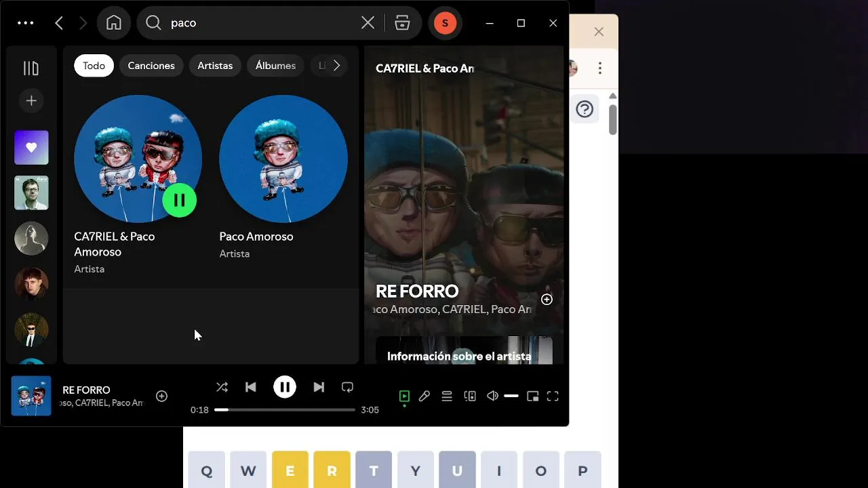Open the play queue
868x488 pixels.
(x=447, y=396)
